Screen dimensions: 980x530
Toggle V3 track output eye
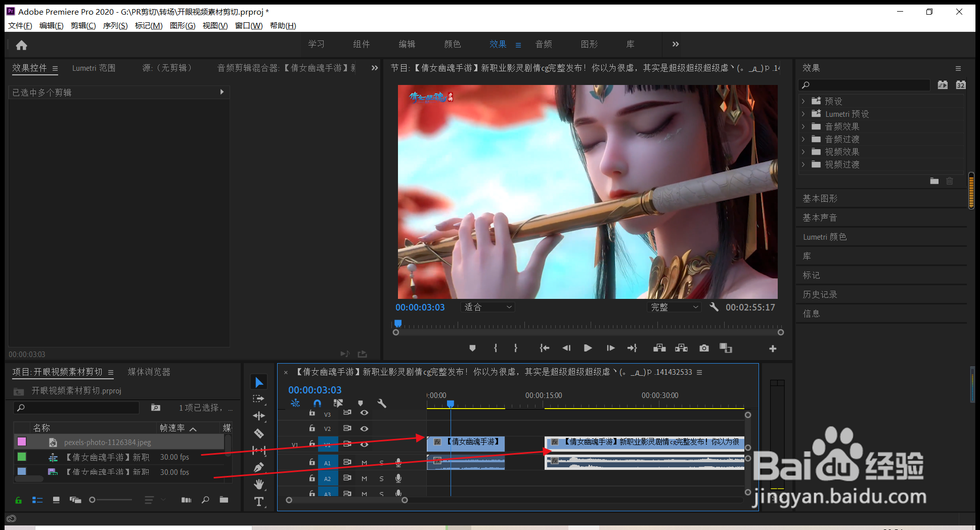364,413
